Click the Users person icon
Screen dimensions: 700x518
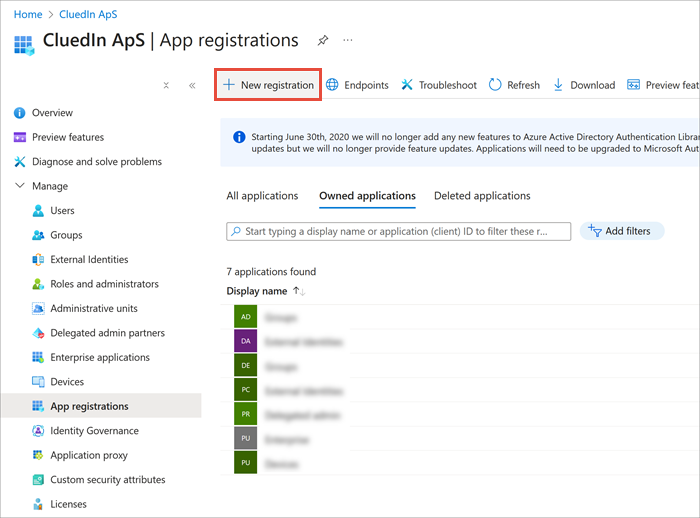tap(38, 210)
